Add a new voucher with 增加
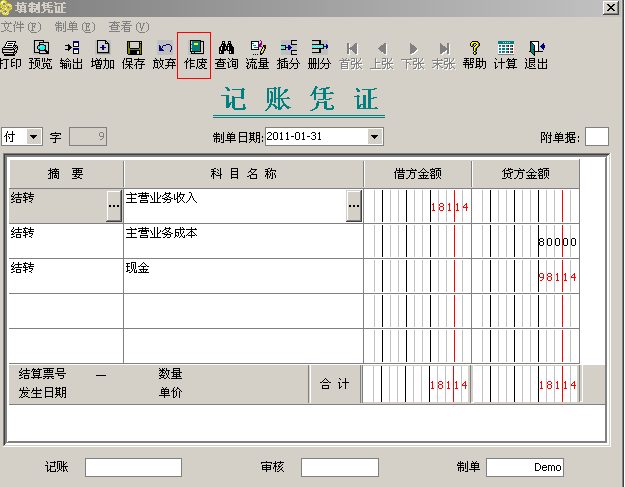 (x=102, y=55)
